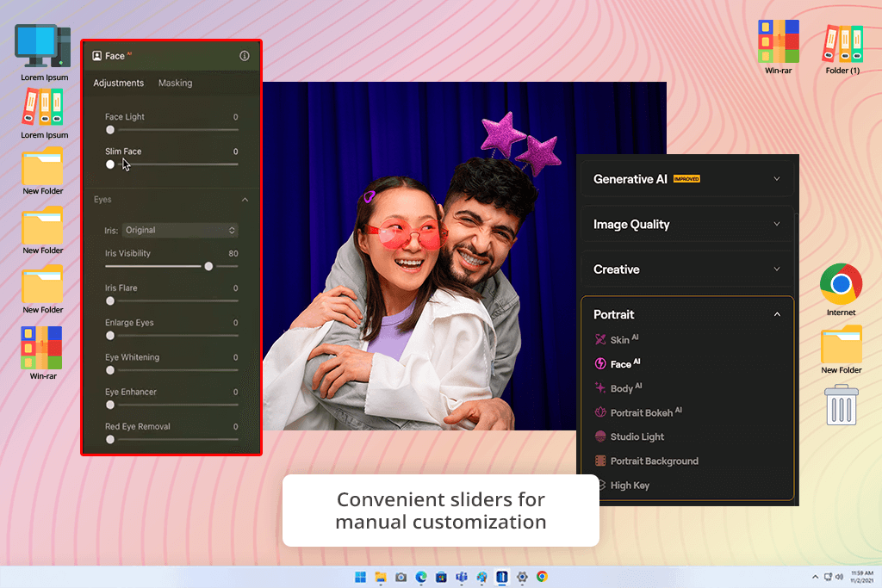Click the Iris Flare slider handle
This screenshot has height=588, width=882.
(110, 300)
